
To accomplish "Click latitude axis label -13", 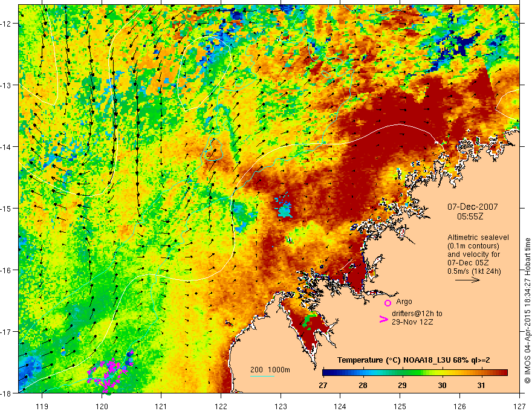I will pyautogui.click(x=6, y=85).
